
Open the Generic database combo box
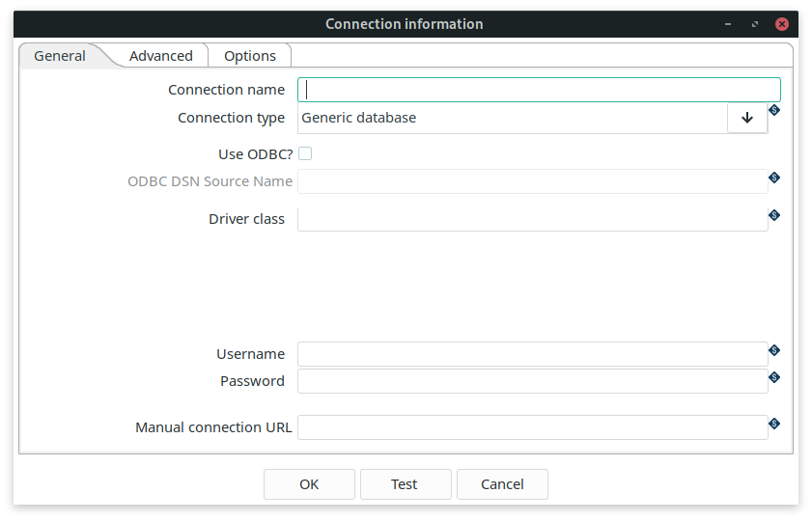(x=512, y=118)
